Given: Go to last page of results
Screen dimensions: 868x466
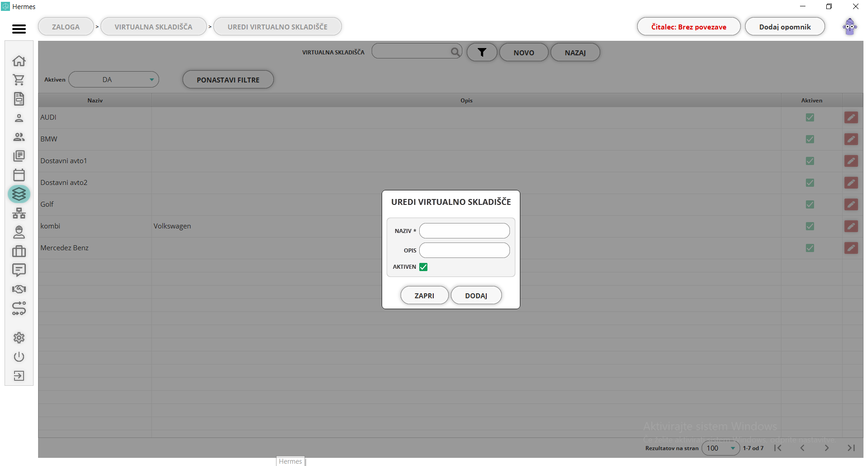Looking at the screenshot, I should 851,448.
